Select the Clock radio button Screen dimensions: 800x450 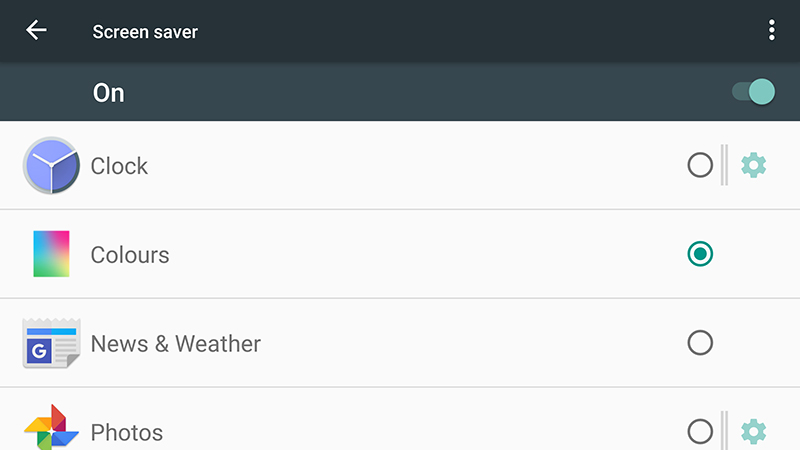[x=700, y=165]
